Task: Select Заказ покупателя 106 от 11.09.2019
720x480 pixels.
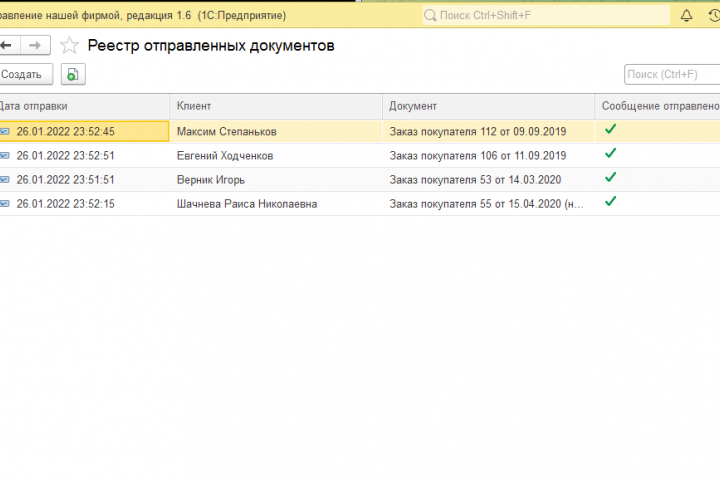Action: pos(478,156)
